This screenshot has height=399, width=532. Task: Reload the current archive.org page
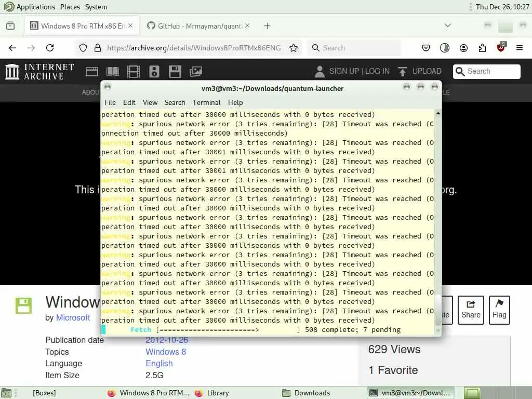[x=50, y=48]
